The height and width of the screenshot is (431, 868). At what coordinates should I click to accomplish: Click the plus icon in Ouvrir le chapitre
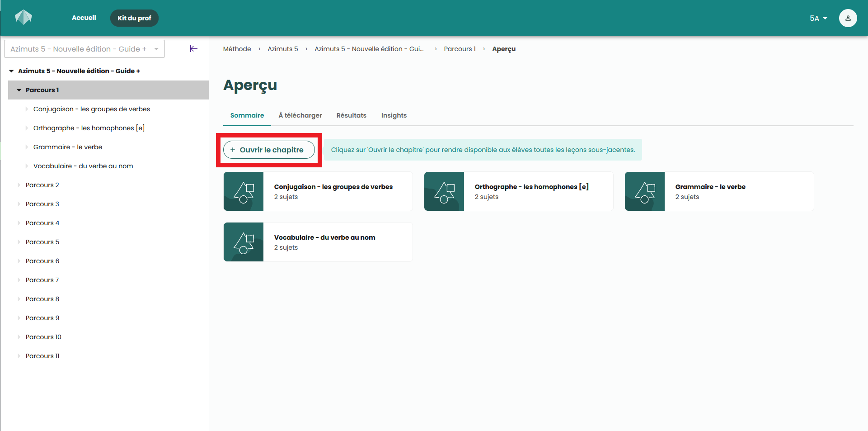point(233,150)
